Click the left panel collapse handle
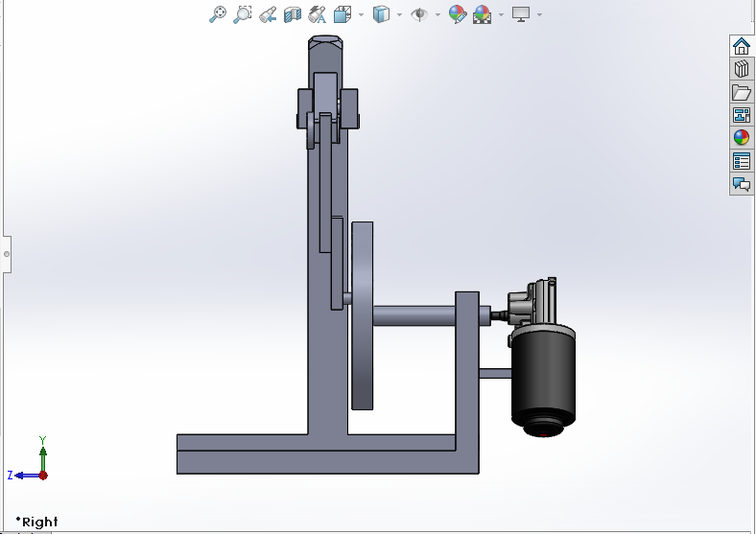Screen dimensions: 756x534 (7, 254)
